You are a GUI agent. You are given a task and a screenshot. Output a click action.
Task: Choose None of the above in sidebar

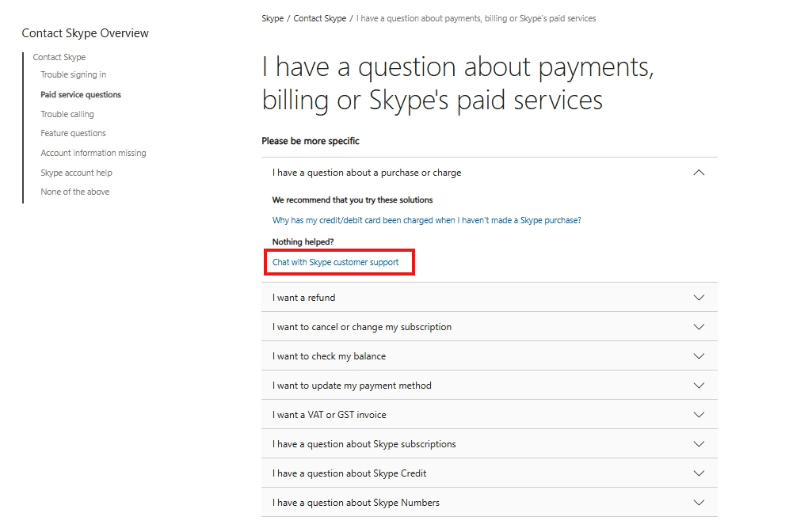tap(75, 192)
